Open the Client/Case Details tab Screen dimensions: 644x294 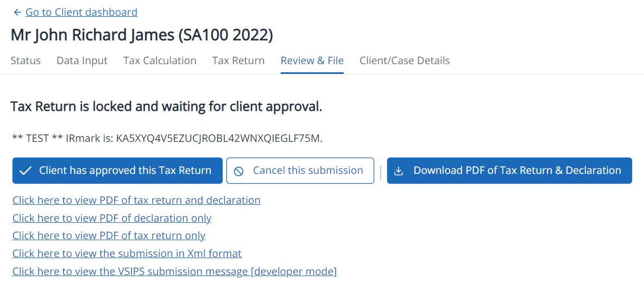(405, 60)
